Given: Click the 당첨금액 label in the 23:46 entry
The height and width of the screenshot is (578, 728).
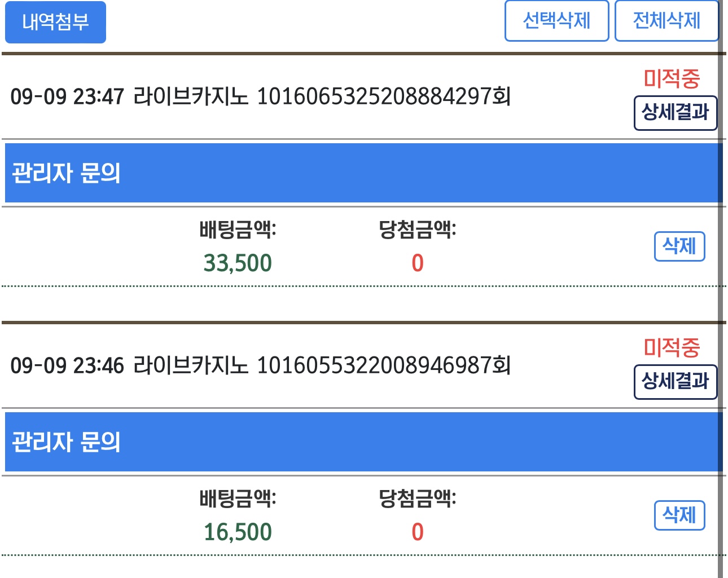Looking at the screenshot, I should click(x=418, y=498).
